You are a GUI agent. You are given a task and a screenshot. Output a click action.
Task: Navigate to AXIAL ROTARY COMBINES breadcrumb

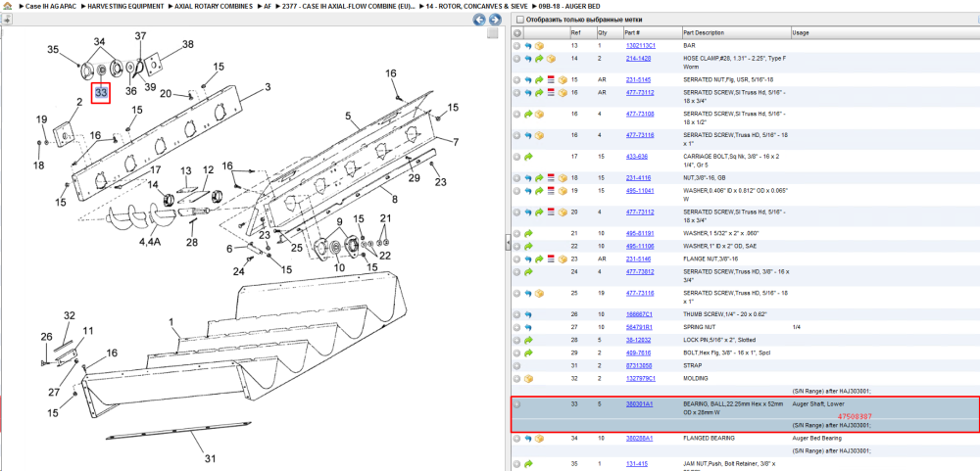tap(214, 6)
